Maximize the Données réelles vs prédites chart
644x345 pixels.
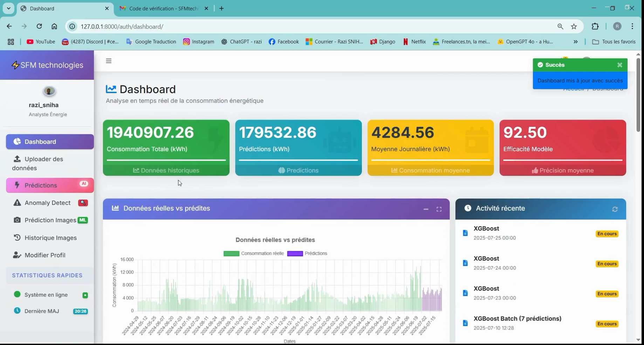coord(439,209)
